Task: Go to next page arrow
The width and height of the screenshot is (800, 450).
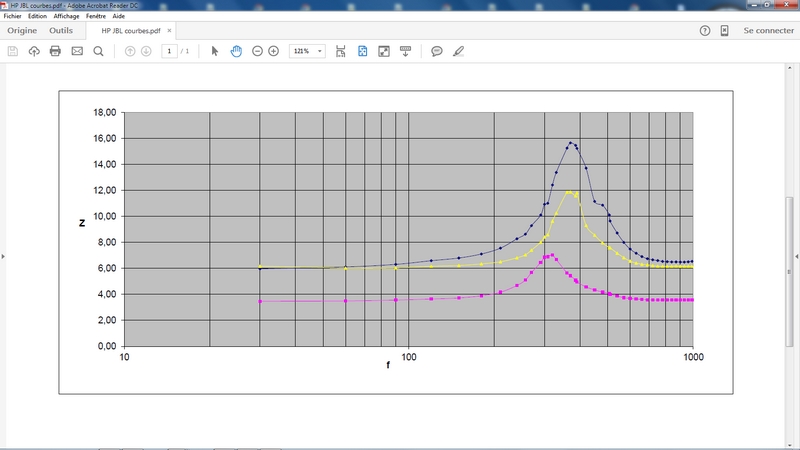Action: tap(146, 51)
